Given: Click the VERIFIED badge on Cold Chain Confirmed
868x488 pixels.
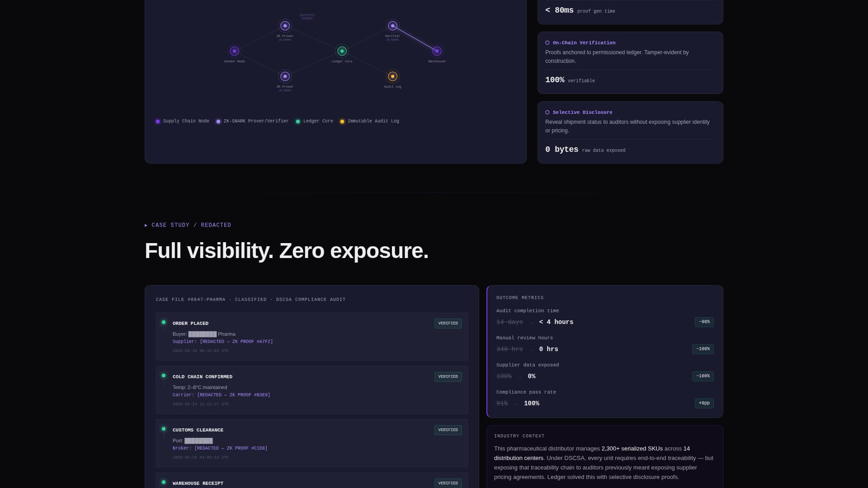Looking at the screenshot, I should (448, 377).
